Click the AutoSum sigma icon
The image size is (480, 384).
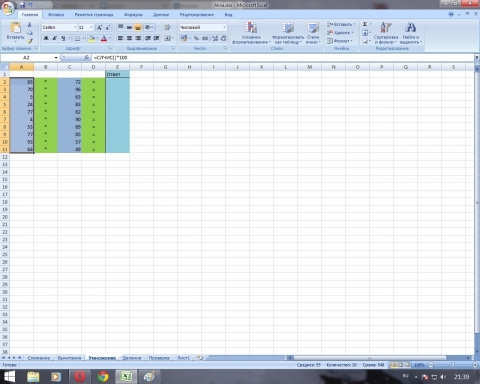tap(365, 24)
